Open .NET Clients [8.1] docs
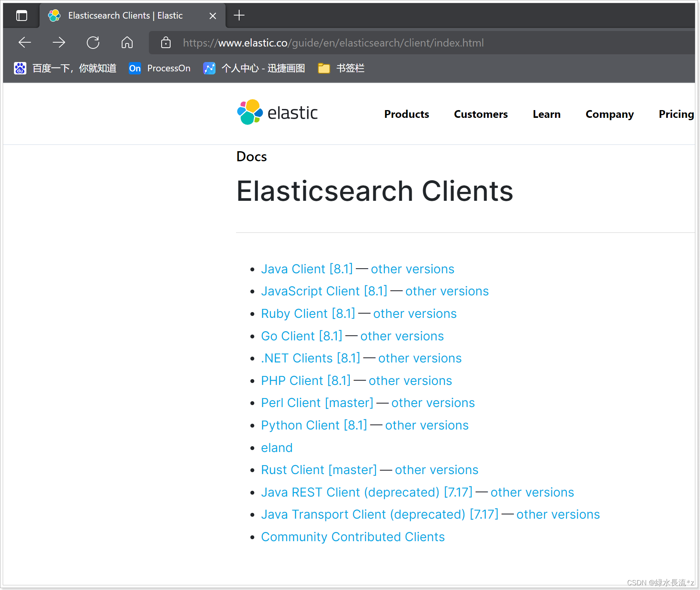 click(x=310, y=358)
